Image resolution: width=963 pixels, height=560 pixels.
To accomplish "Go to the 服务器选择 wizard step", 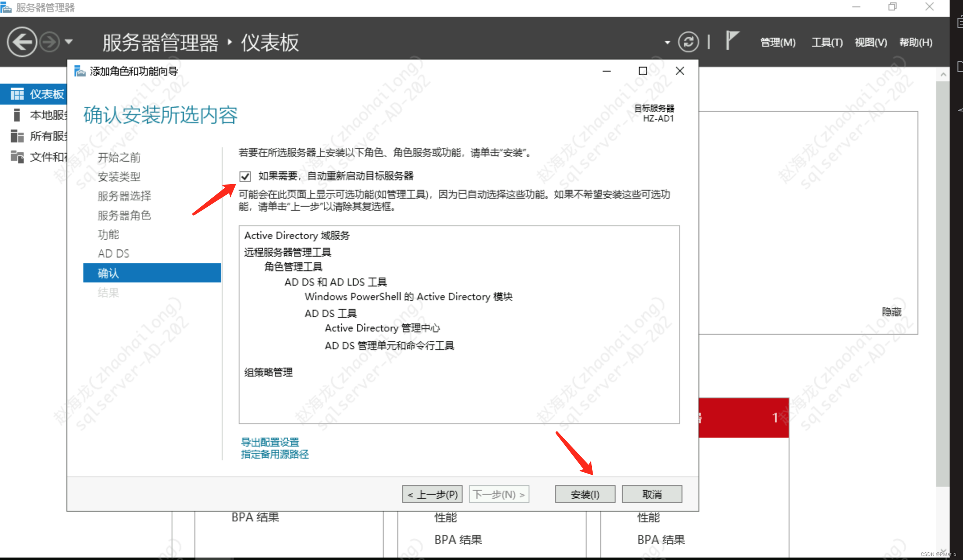I will coord(124,196).
